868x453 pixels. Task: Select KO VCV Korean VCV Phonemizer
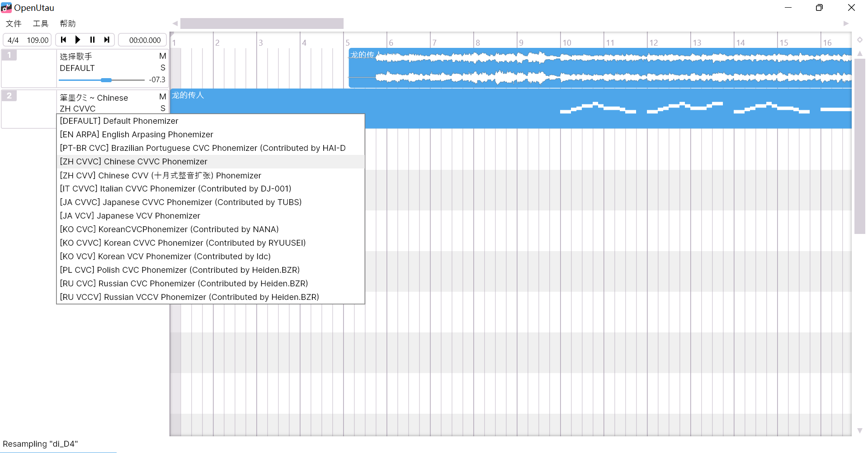click(x=211, y=257)
